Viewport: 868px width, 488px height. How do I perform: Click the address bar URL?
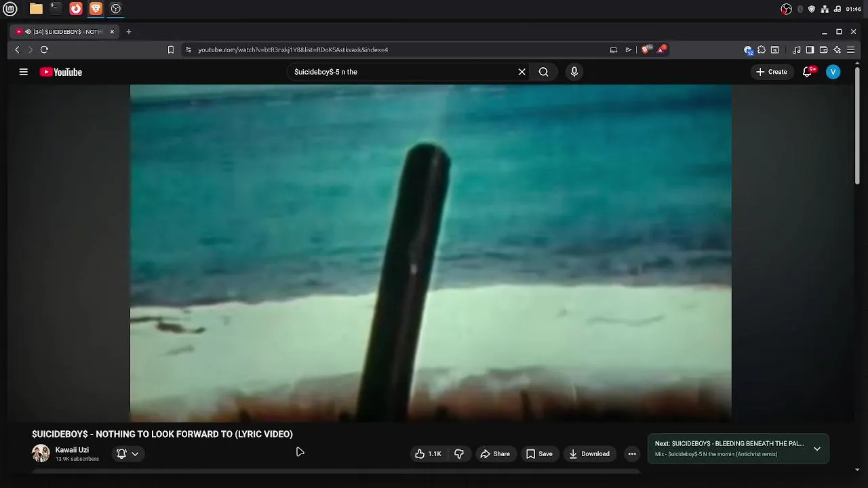tap(293, 49)
